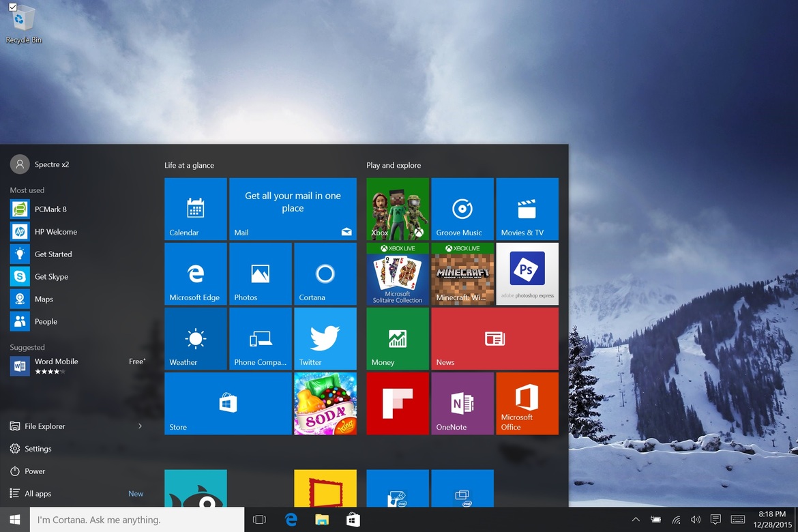Open the Phone Companion tile

pyautogui.click(x=261, y=338)
